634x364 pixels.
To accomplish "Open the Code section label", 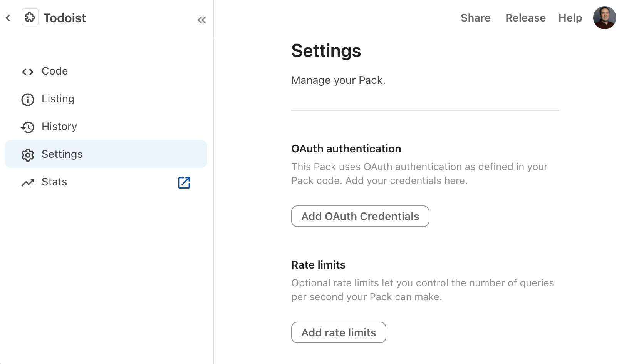I will point(55,71).
